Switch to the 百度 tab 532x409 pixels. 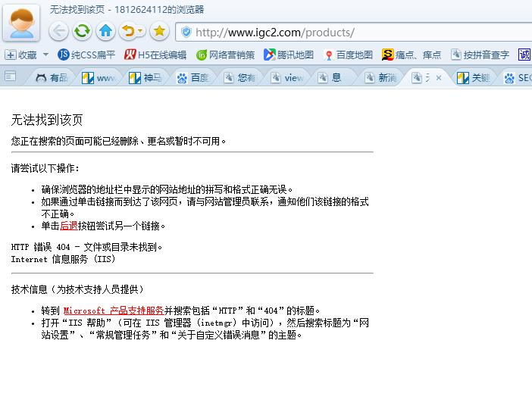coord(192,78)
